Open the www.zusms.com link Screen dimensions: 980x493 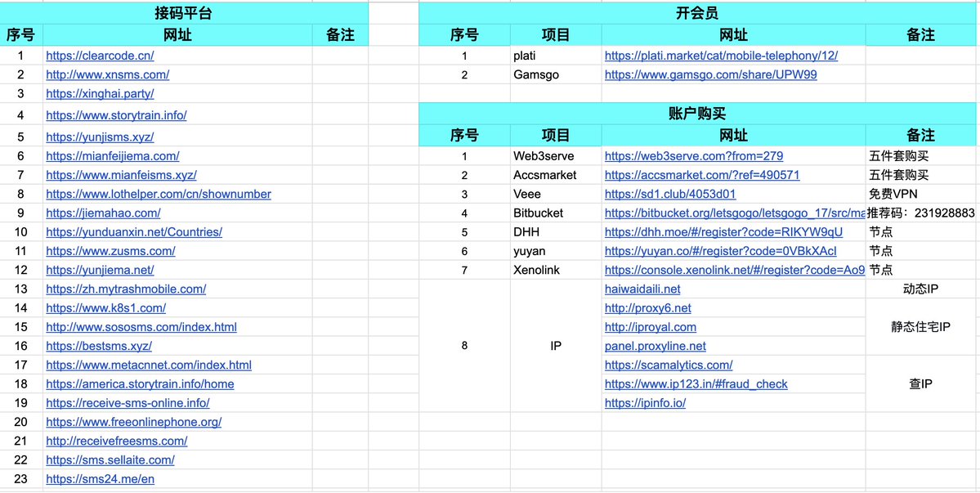coord(110,250)
